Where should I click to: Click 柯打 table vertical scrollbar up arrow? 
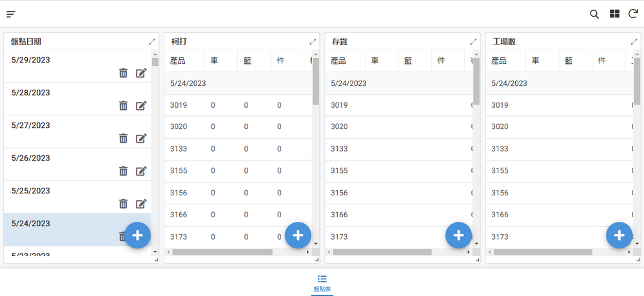316,54
